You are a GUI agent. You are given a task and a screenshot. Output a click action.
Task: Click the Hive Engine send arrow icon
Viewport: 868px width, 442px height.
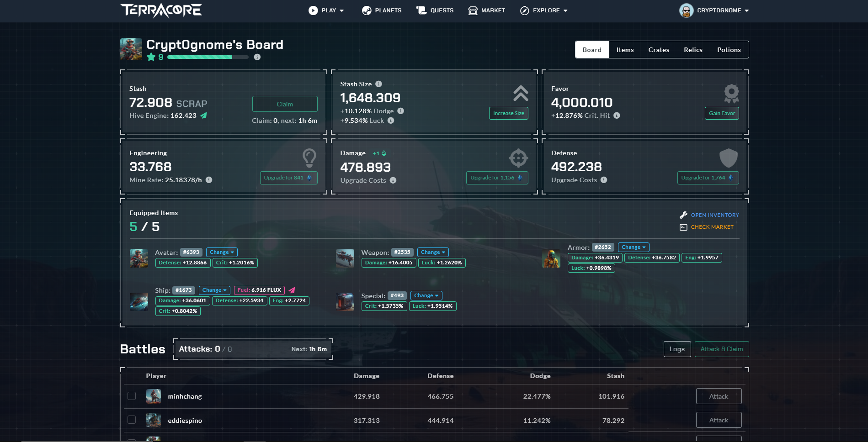(x=204, y=116)
